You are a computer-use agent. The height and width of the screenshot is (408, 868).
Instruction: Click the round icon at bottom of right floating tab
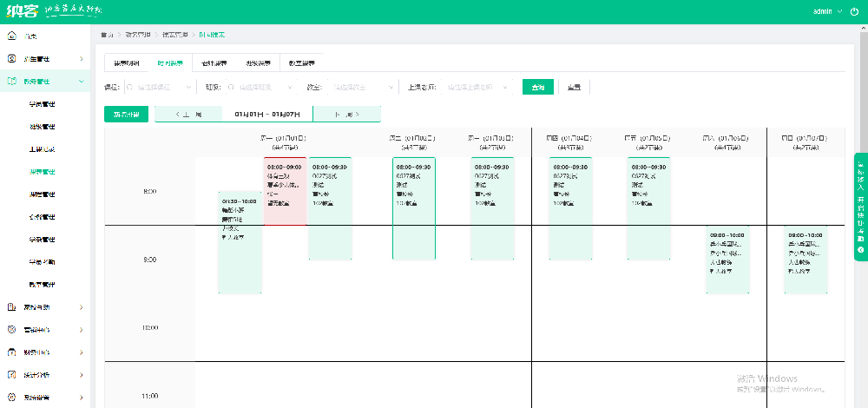[861, 250]
